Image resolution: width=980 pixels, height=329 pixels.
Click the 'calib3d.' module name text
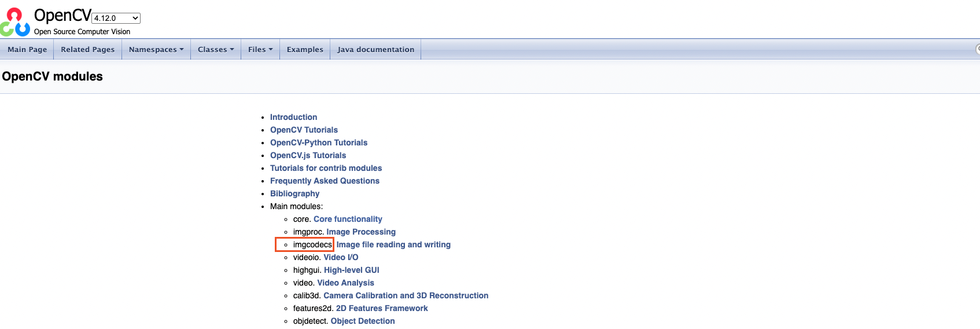click(x=307, y=295)
